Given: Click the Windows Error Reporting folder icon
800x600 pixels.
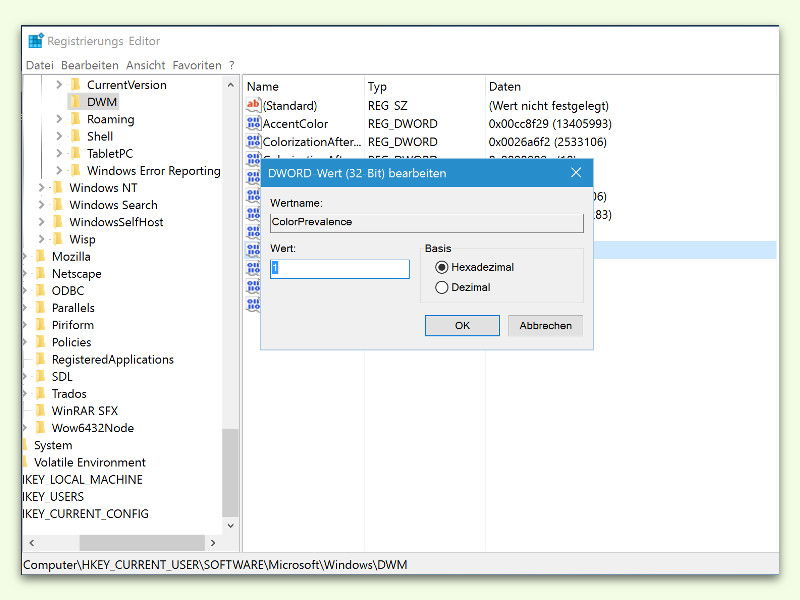Looking at the screenshot, I should [76, 170].
